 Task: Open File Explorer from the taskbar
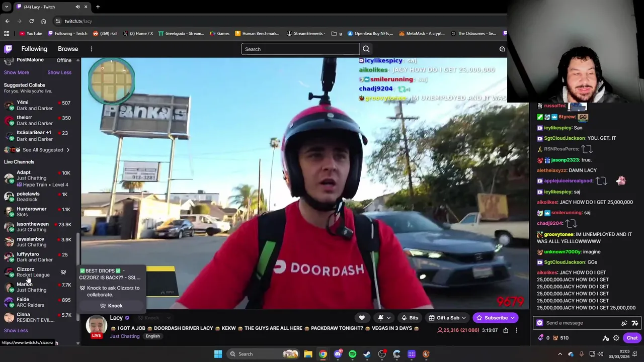pyautogui.click(x=308, y=354)
